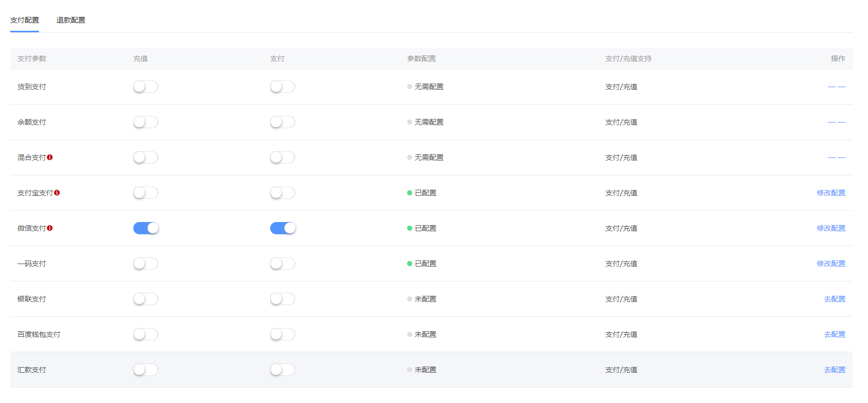Click 修改配置 link for 微信支付

coord(831,228)
